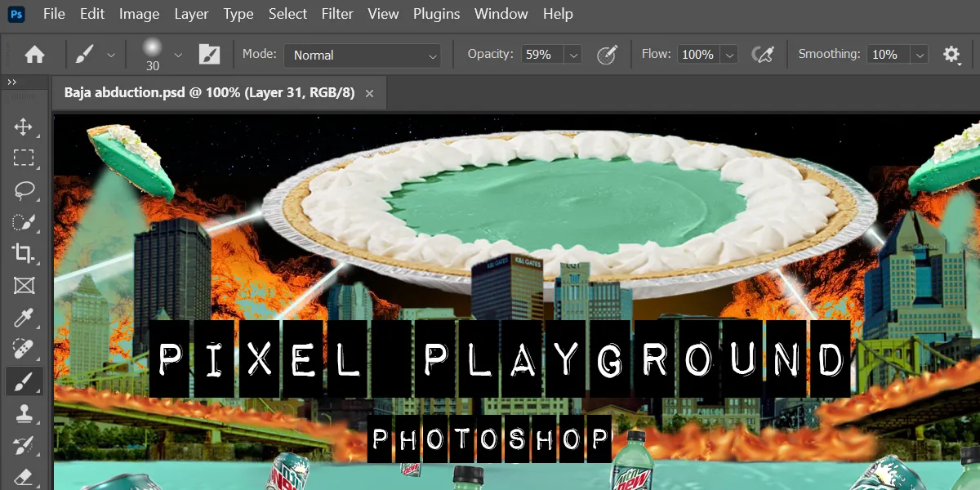Activate the Lasso tool
The image size is (980, 490).
coord(23,190)
